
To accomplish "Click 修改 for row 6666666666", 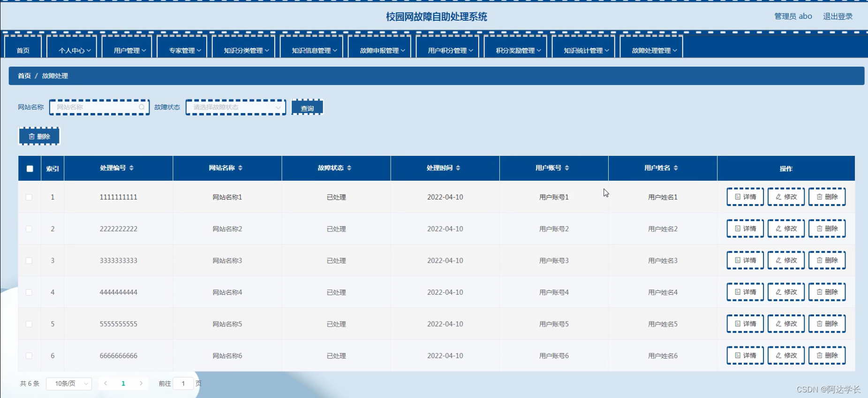I will [786, 355].
